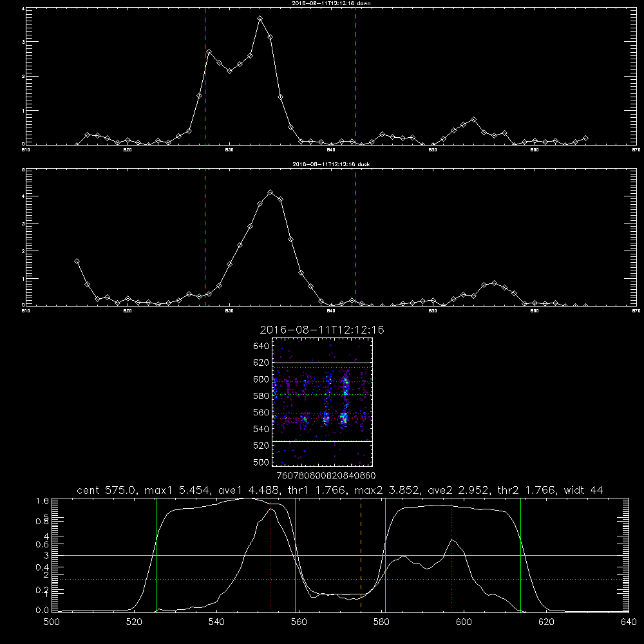Viewport: 644px width, 644px height.
Task: Click the 2016-08-11T12:12:16 title above the spectral image
Action: [x=322, y=330]
